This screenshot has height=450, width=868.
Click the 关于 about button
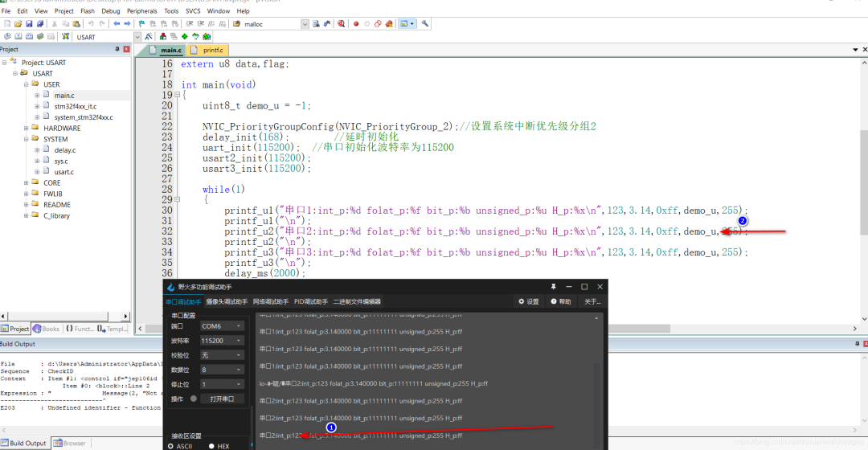[x=592, y=301]
